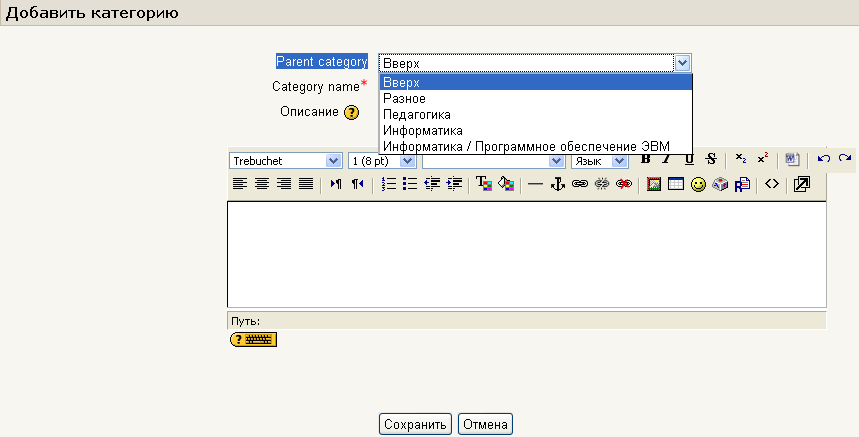This screenshot has width=859, height=437.
Task: Click the Strikethrough formatting icon
Action: 711,160
